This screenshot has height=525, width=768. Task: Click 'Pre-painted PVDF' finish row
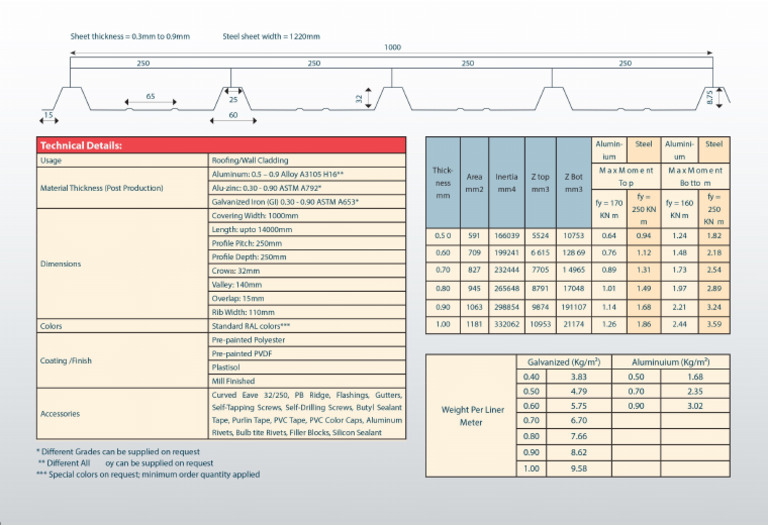click(x=307, y=354)
